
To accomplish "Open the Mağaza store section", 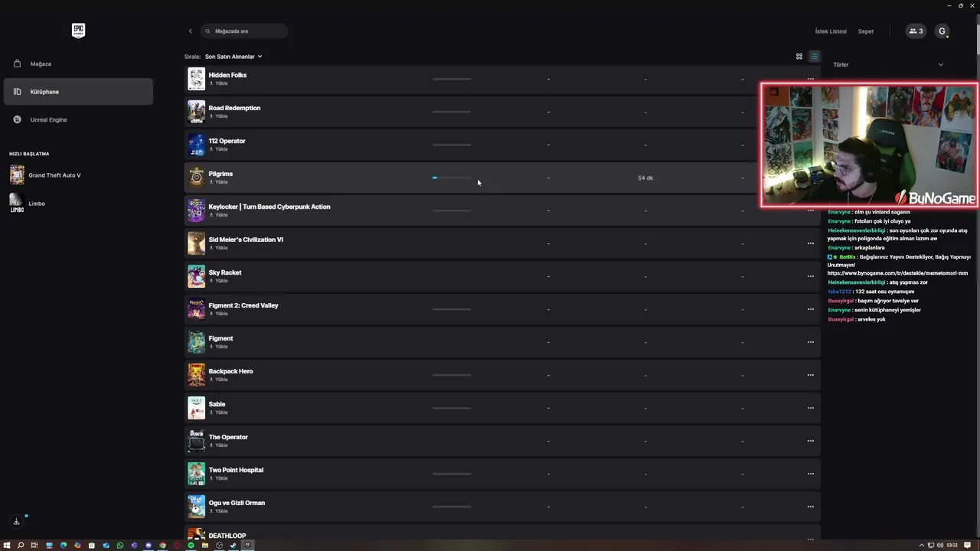I will (x=78, y=64).
